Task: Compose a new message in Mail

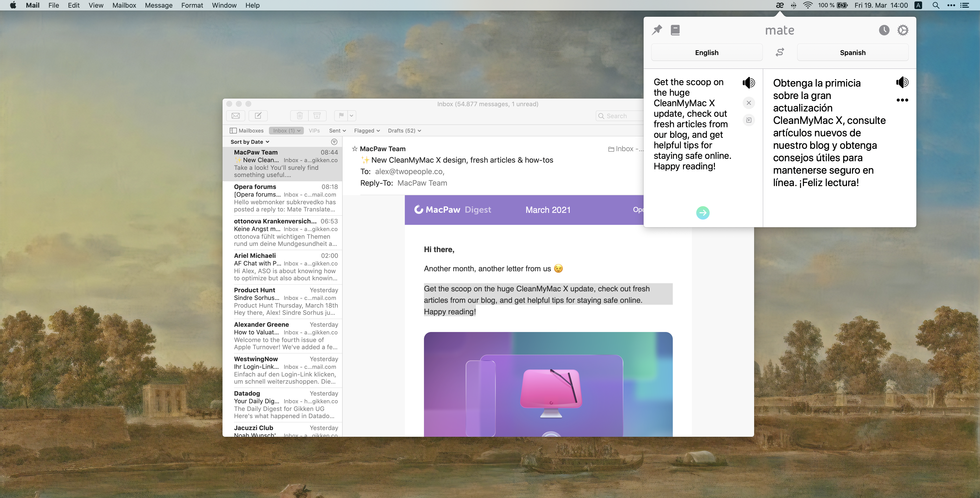Action: (x=258, y=116)
